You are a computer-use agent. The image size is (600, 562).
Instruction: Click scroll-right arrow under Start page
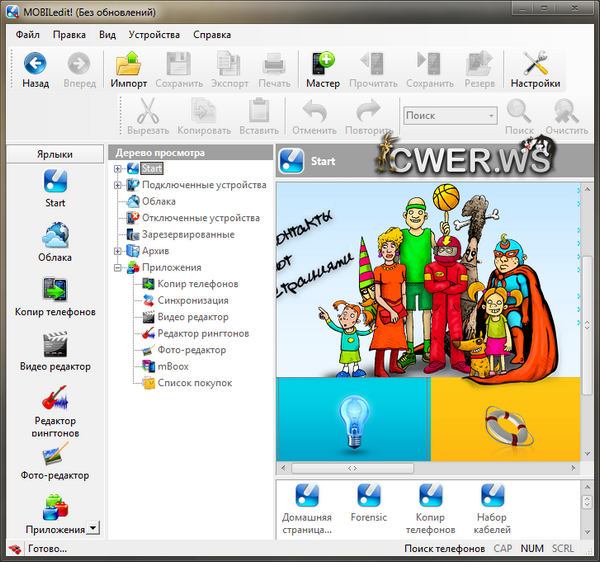click(573, 468)
